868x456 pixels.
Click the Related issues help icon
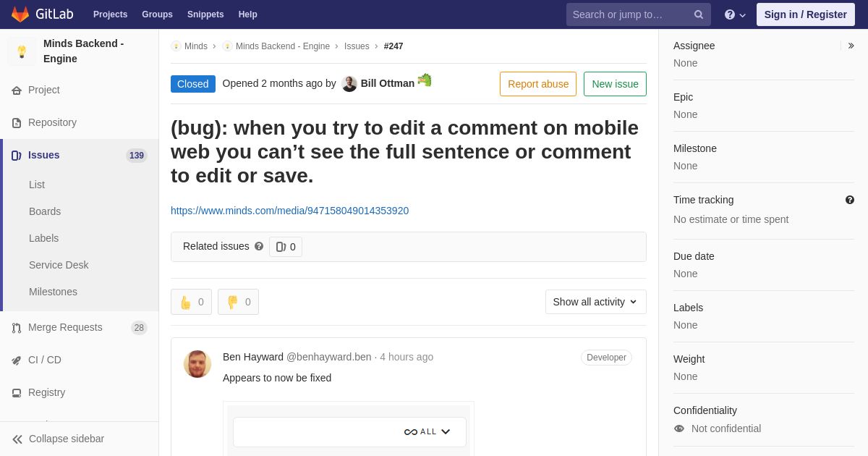pos(259,246)
